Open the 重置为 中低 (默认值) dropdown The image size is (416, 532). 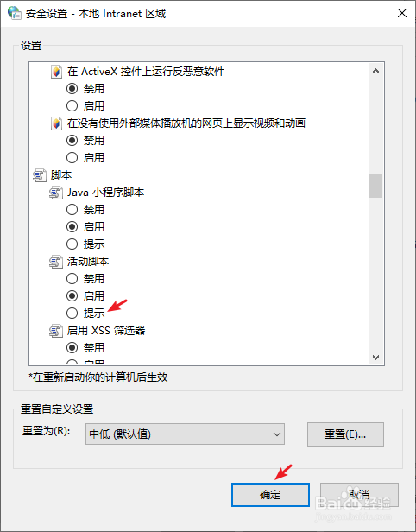(185, 434)
